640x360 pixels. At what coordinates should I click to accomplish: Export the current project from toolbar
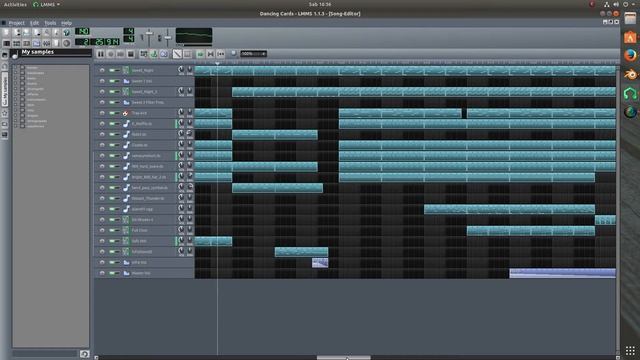coord(56,32)
